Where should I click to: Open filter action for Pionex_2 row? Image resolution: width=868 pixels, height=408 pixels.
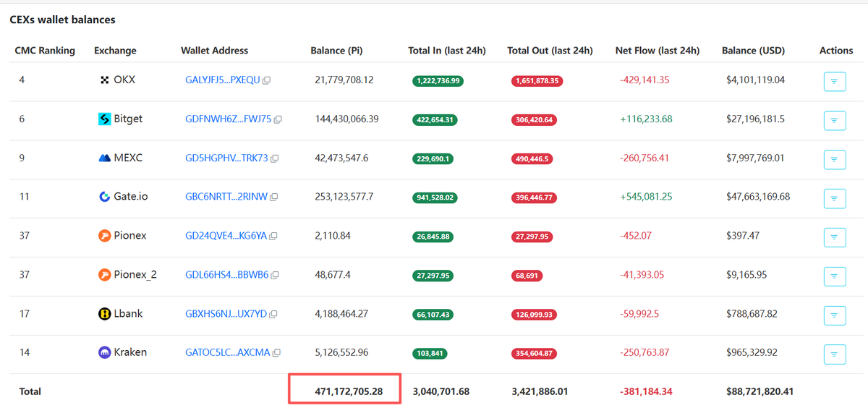[x=835, y=276]
